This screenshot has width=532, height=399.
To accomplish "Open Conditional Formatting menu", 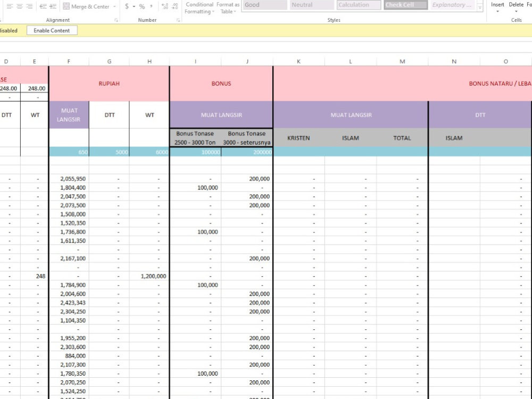I will click(x=199, y=8).
